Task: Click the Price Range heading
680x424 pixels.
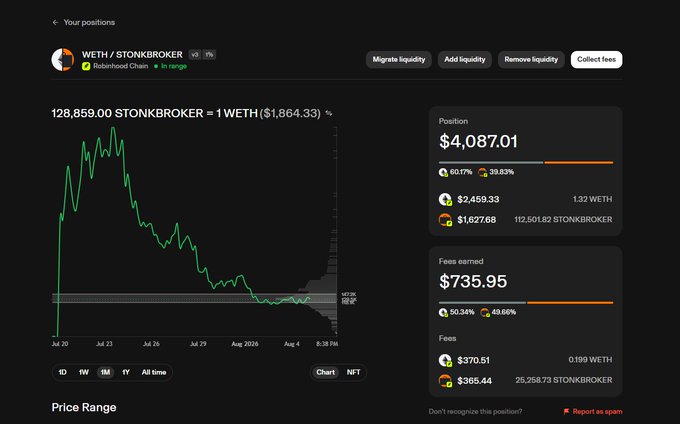Action: point(84,408)
